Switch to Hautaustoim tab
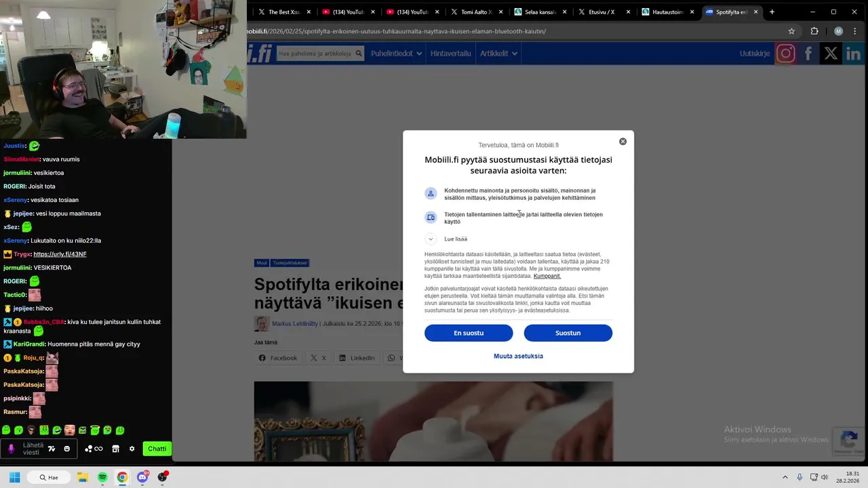Viewport: 868px width, 488px height. [x=667, y=12]
